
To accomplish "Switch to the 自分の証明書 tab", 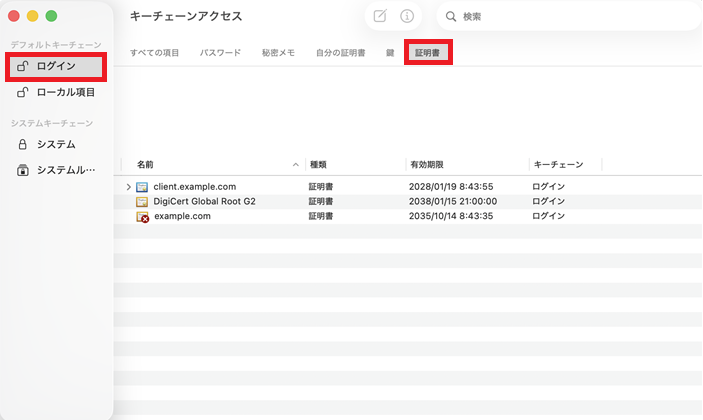I will click(340, 52).
